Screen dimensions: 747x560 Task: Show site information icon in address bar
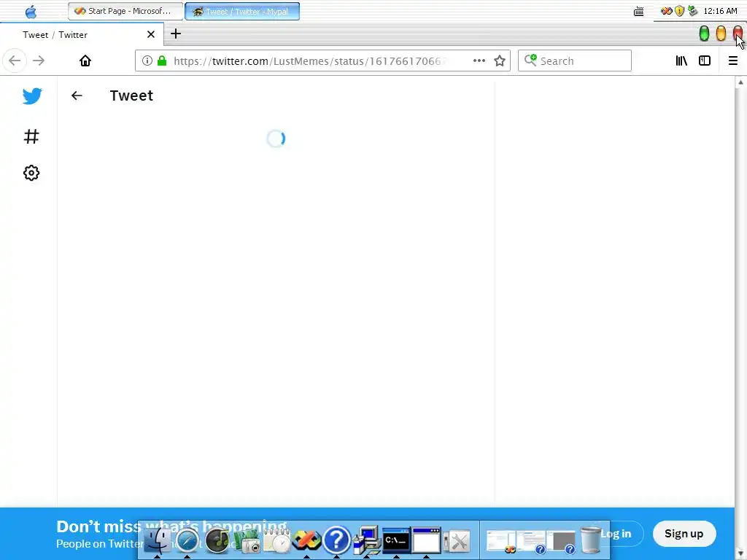click(147, 61)
